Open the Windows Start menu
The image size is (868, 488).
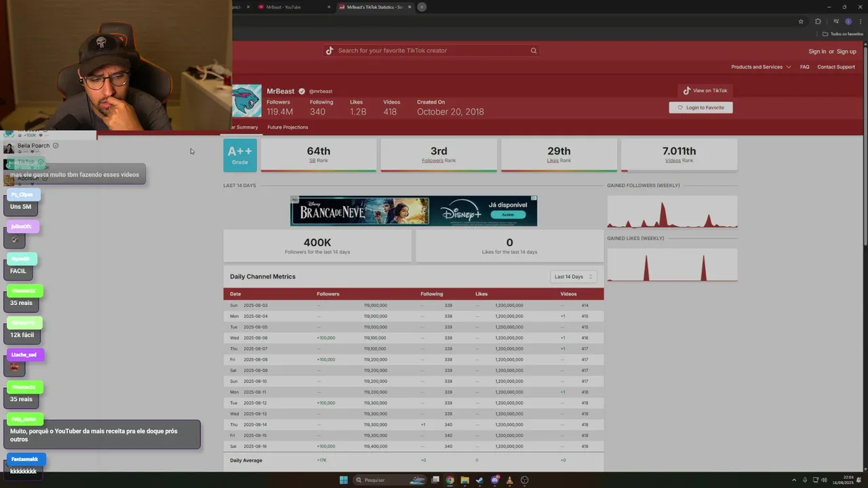pos(344,480)
